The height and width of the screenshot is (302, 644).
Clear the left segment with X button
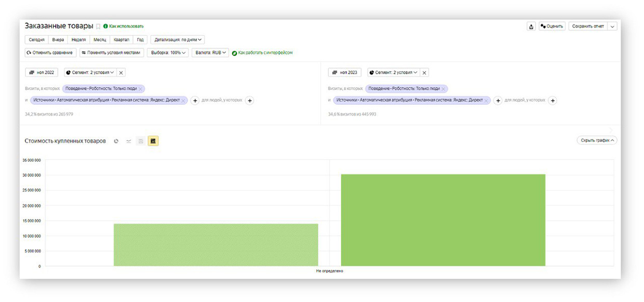click(121, 73)
